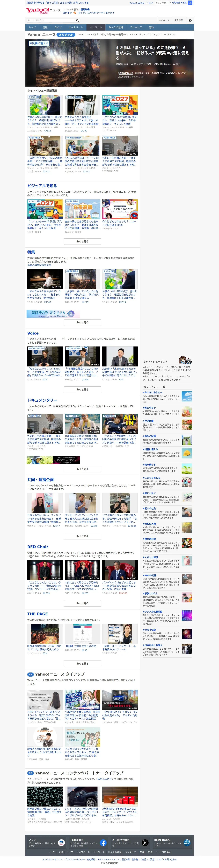Click the RSS link in footer nav
219x868 pixels.
(149, 852)
